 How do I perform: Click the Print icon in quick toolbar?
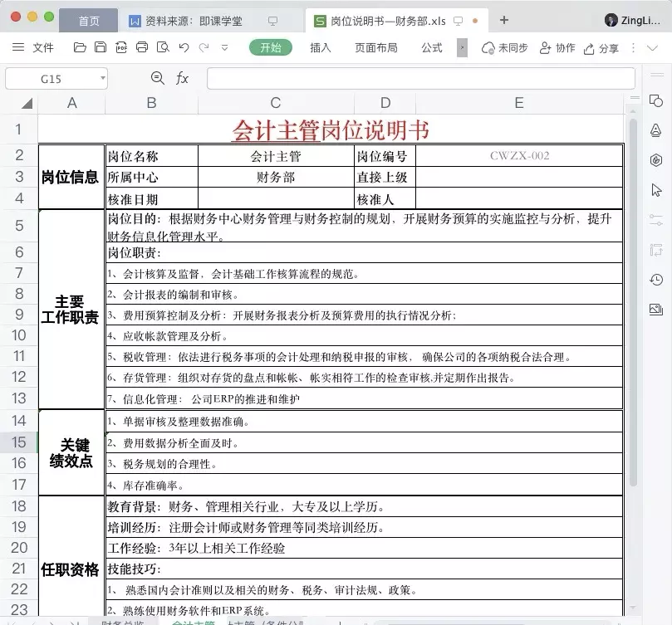[x=141, y=47]
